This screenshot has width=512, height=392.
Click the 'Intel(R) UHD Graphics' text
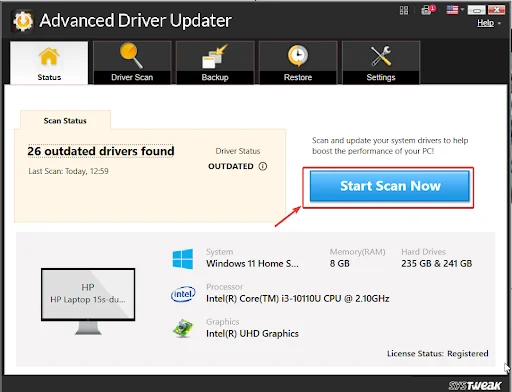(252, 334)
